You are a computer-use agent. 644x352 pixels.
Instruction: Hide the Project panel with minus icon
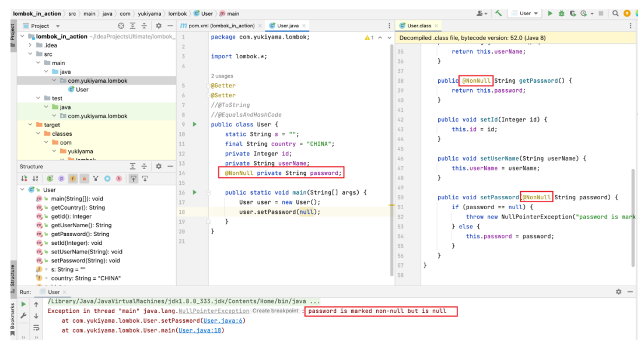[170, 26]
